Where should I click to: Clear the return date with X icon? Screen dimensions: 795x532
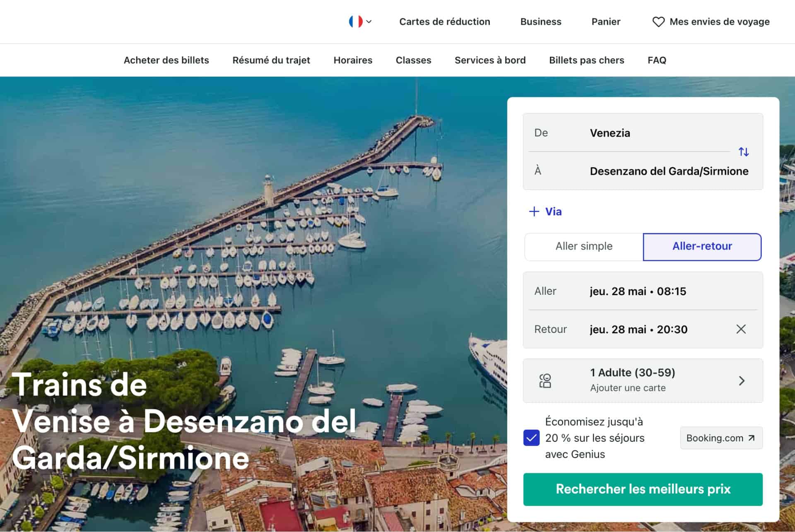pyautogui.click(x=741, y=329)
